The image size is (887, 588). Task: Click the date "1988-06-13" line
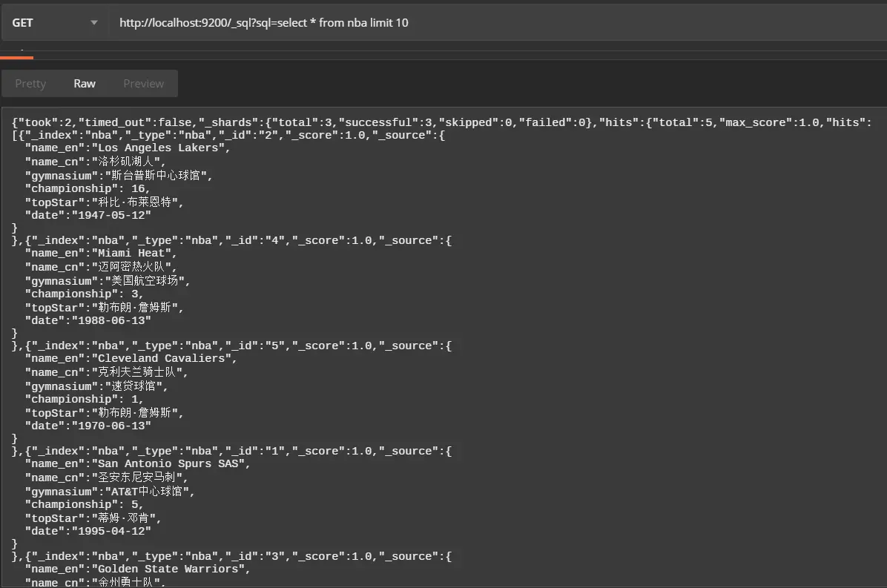tap(88, 320)
